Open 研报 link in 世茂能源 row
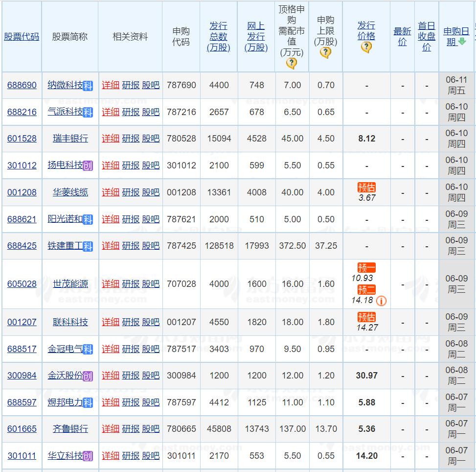The height and width of the screenshot is (472, 476). [131, 284]
